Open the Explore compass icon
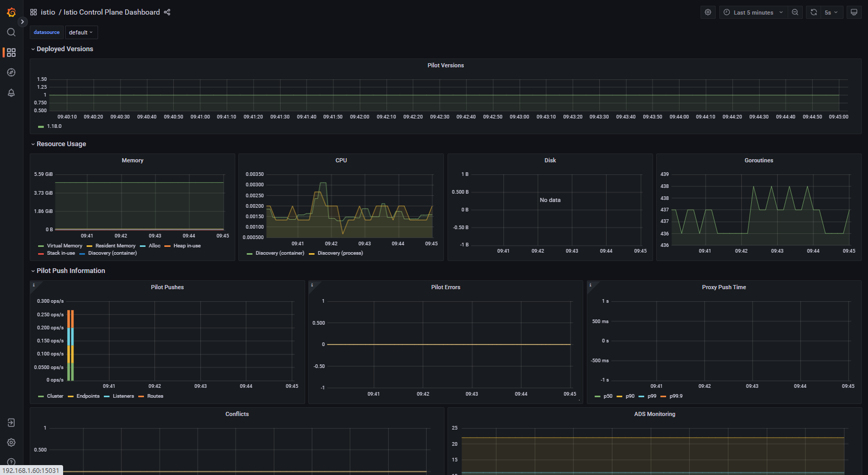The height and width of the screenshot is (475, 868). [11, 73]
